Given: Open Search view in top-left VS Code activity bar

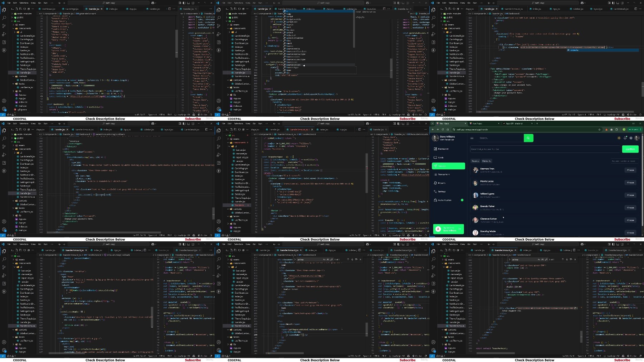Looking at the screenshot, I should click(x=4, y=18).
